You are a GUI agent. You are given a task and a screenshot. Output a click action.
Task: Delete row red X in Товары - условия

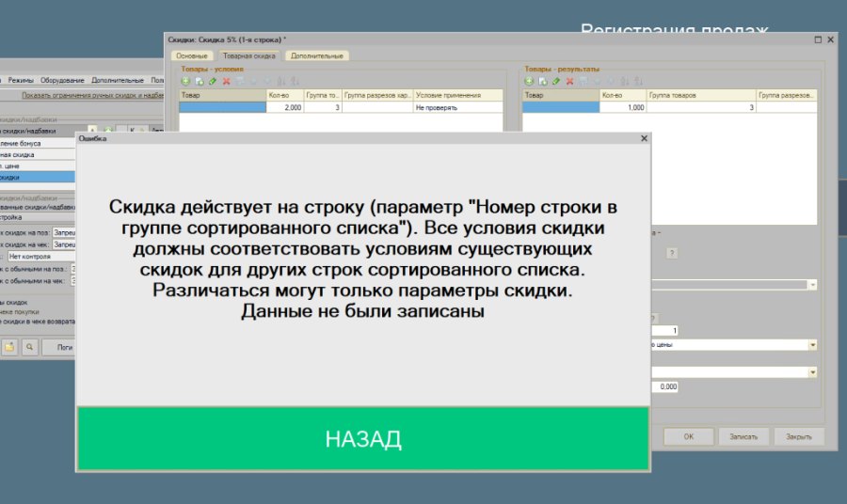coord(226,81)
